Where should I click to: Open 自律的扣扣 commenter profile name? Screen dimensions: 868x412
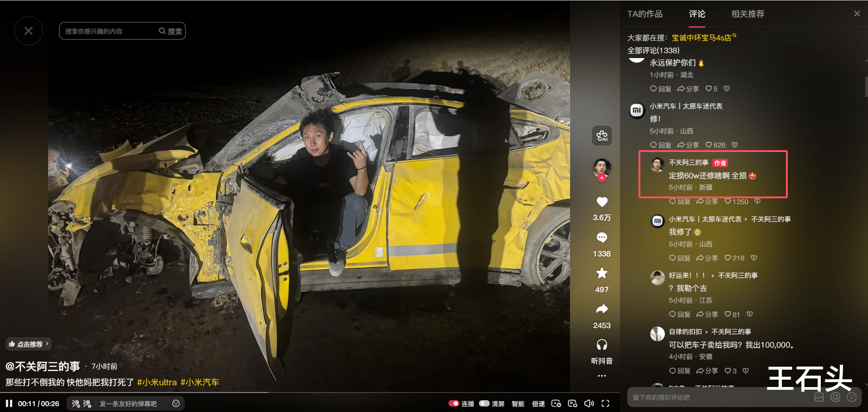pyautogui.click(x=685, y=332)
